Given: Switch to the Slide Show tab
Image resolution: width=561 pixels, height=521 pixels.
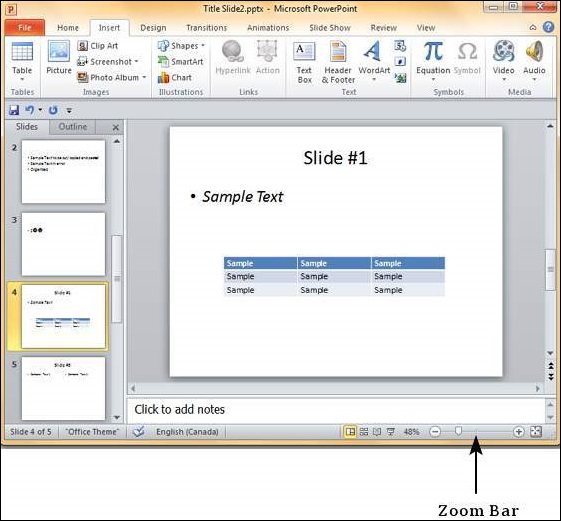Looking at the screenshot, I should 330,28.
